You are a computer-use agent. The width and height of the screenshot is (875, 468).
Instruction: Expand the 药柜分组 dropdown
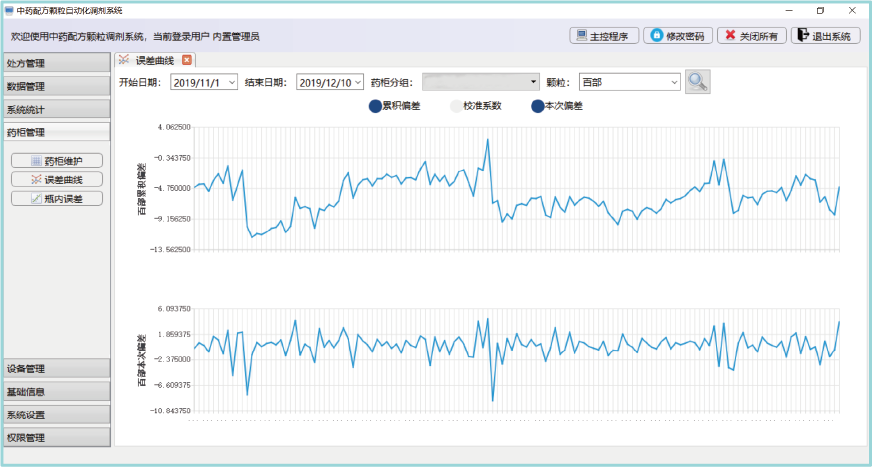(x=535, y=83)
